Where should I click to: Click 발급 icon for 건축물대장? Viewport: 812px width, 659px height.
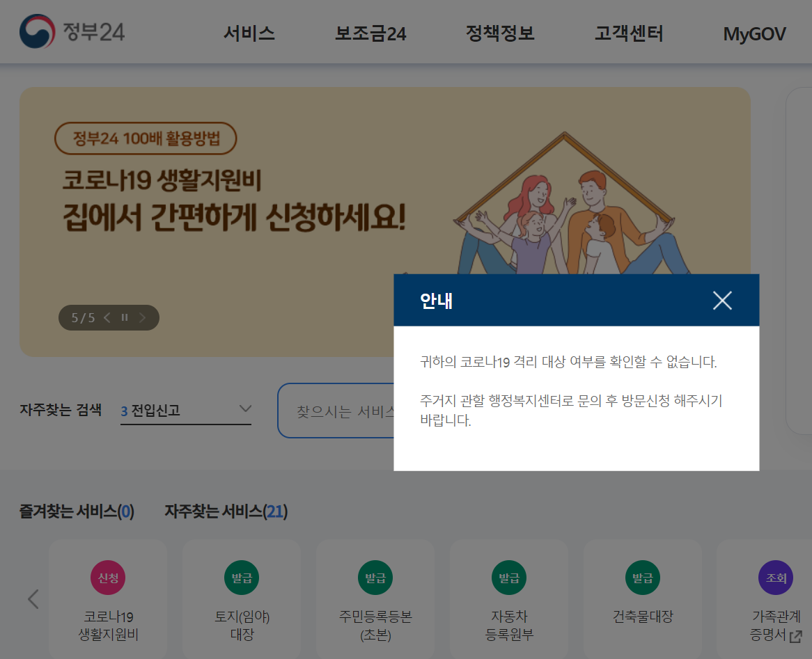click(643, 578)
